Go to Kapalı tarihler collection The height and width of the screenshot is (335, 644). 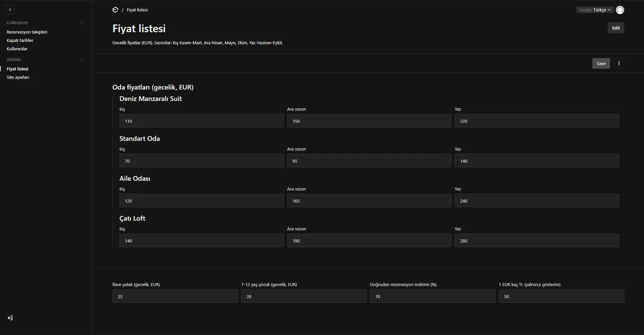[x=20, y=40]
